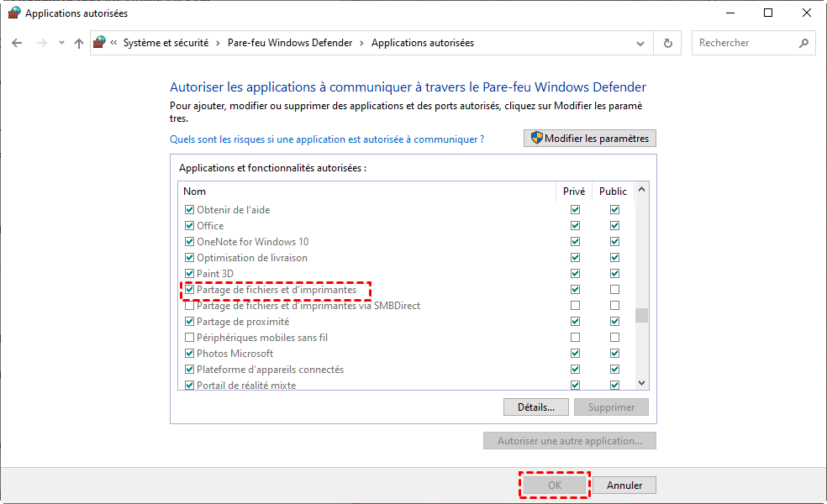Viewport: 827px width, 504px height.
Task: Go up one level arrow
Action: tap(79, 43)
